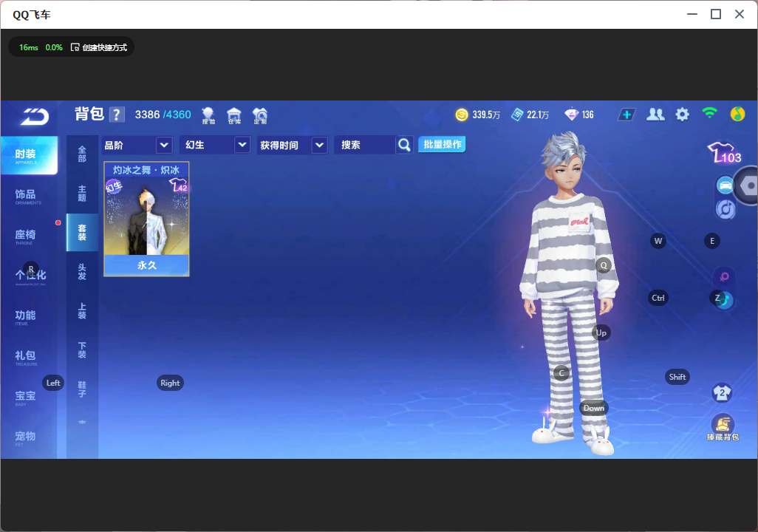Open the settings gear icon
Screen dimensions: 758x532
tap(682, 115)
